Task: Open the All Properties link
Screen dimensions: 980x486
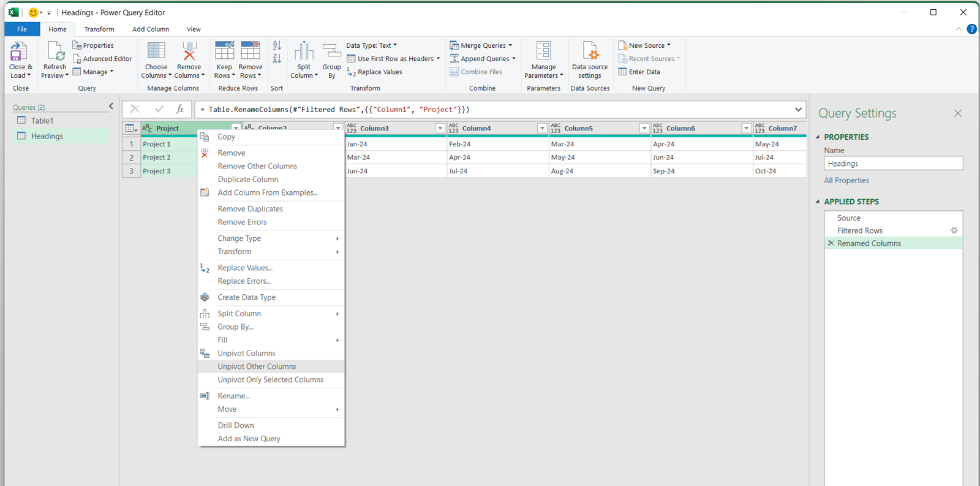Action: tap(846, 180)
